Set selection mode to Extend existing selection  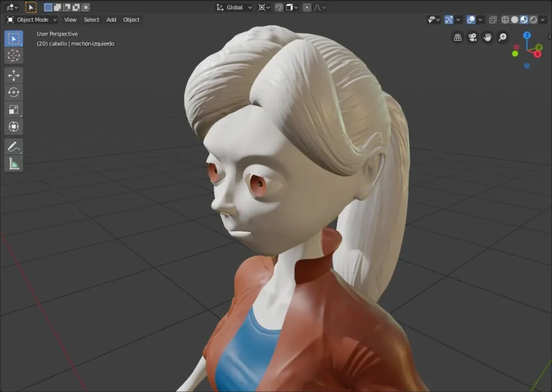(x=57, y=7)
